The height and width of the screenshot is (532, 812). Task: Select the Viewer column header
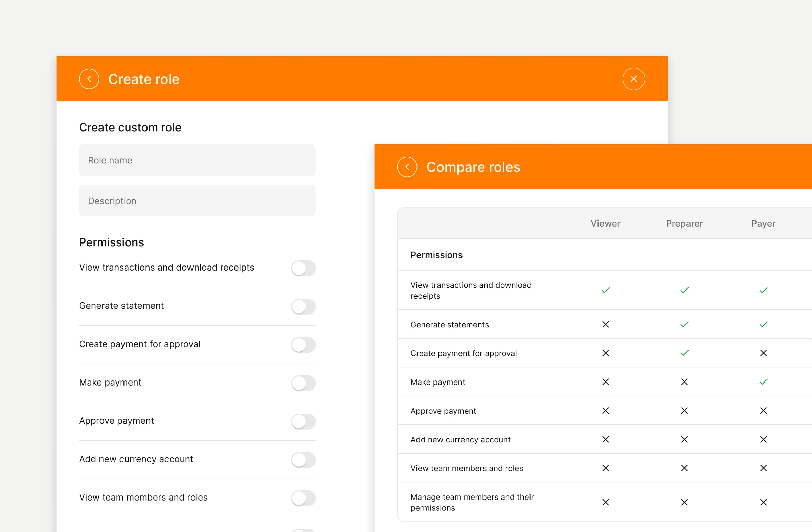[x=605, y=223]
